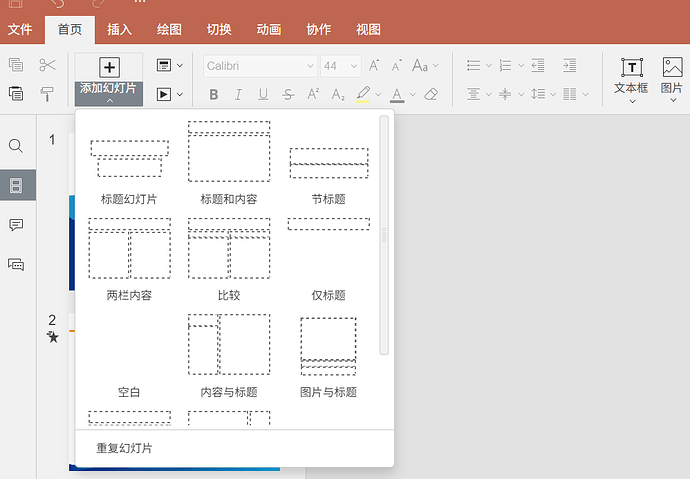This screenshot has height=479, width=690.
Task: Click the layout list vertical scrollbar
Action: (x=384, y=235)
